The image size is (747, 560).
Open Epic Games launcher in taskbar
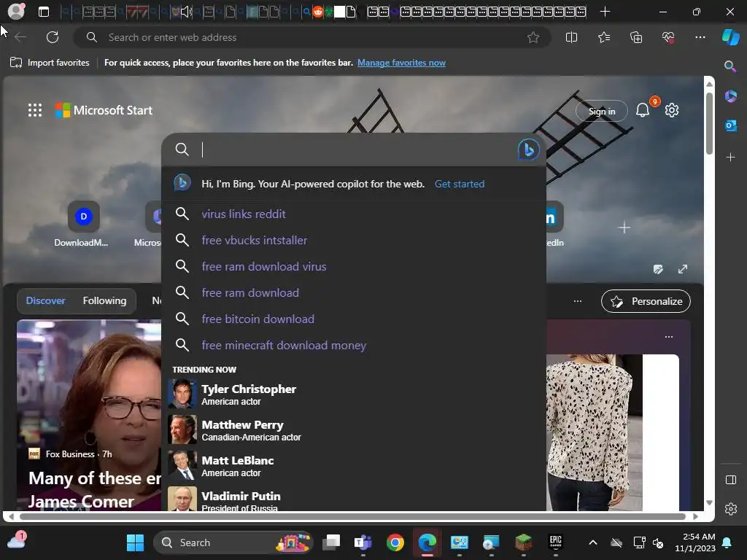555,542
